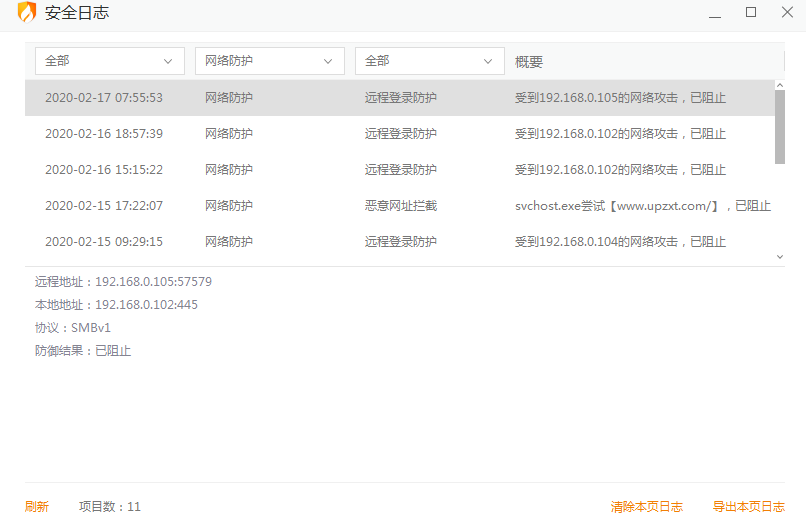Click the scrollbar down arrow in log list

780,257
